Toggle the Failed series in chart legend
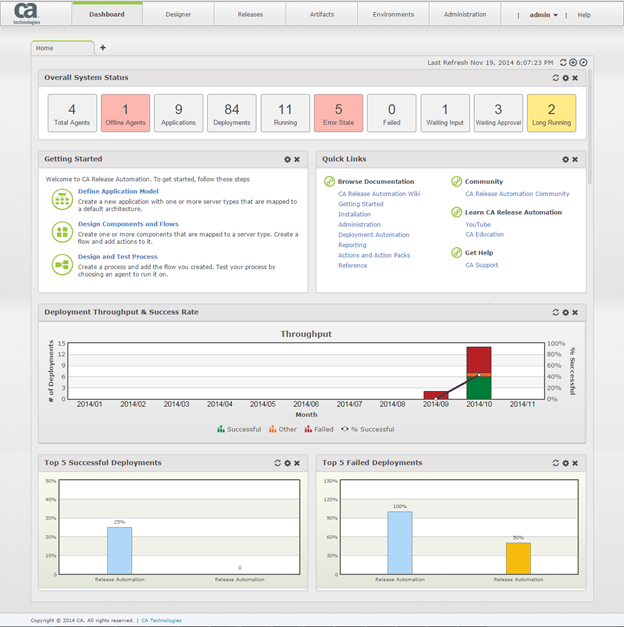The image size is (624, 627). click(319, 429)
